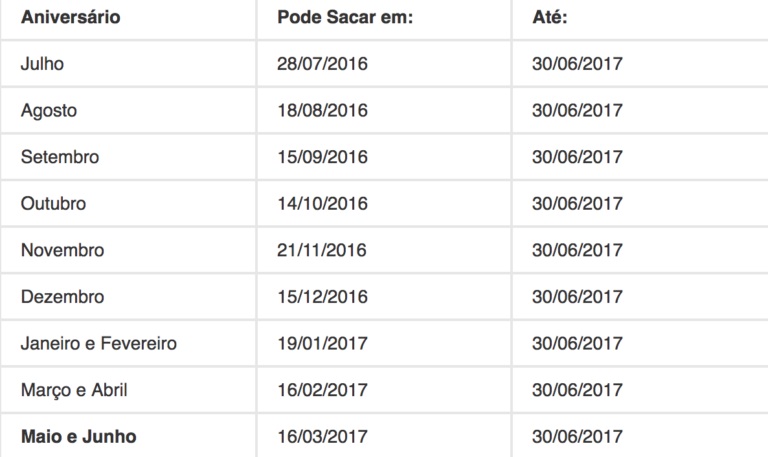Click the Janeiro e Fevereiro cell
The width and height of the screenshot is (768, 457).
click(99, 343)
